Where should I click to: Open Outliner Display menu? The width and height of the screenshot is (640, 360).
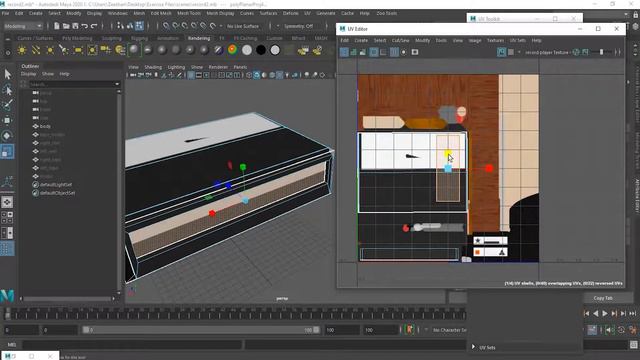pyautogui.click(x=29, y=74)
